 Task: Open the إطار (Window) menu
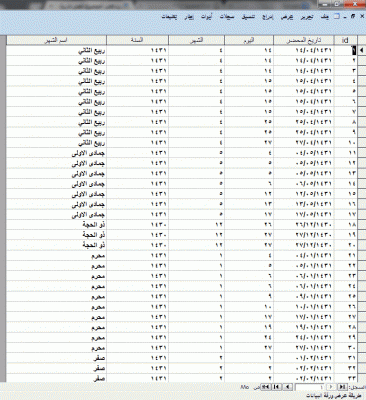189,17
